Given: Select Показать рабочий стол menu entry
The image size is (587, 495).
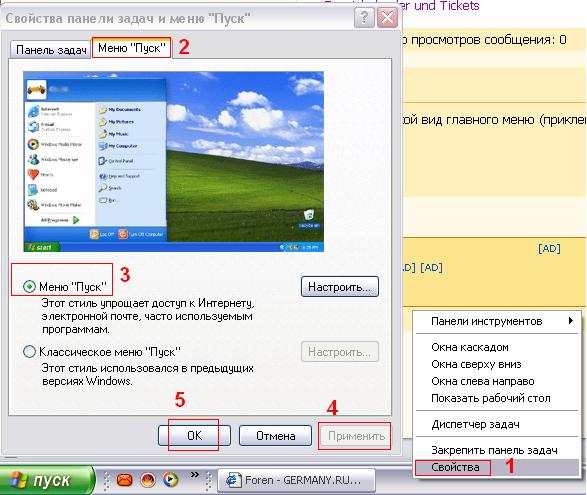Looking at the screenshot, I should 491,398.
